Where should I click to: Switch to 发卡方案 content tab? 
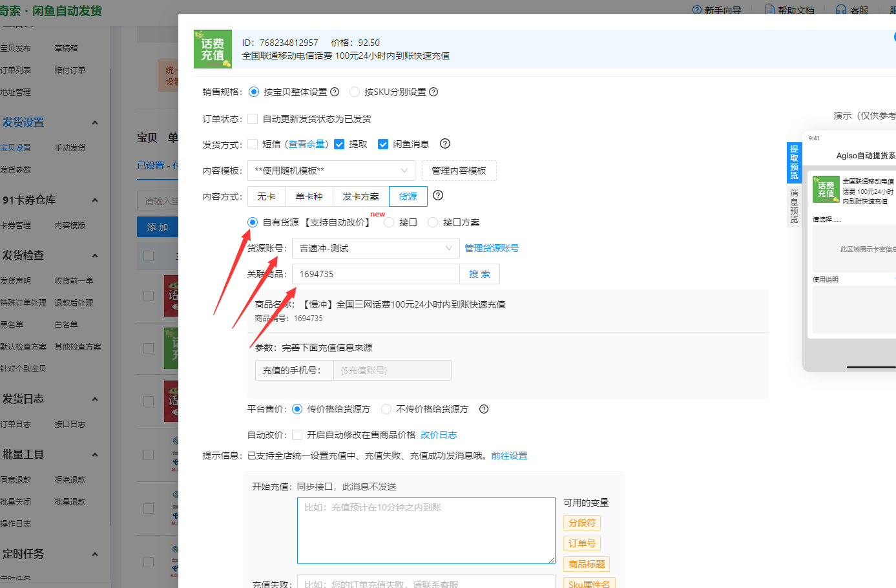[360, 196]
